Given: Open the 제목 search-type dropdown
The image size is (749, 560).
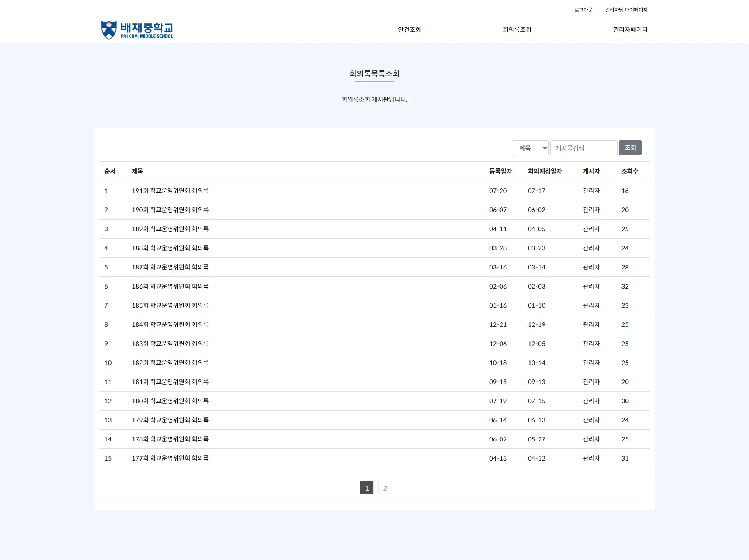Looking at the screenshot, I should [x=531, y=148].
